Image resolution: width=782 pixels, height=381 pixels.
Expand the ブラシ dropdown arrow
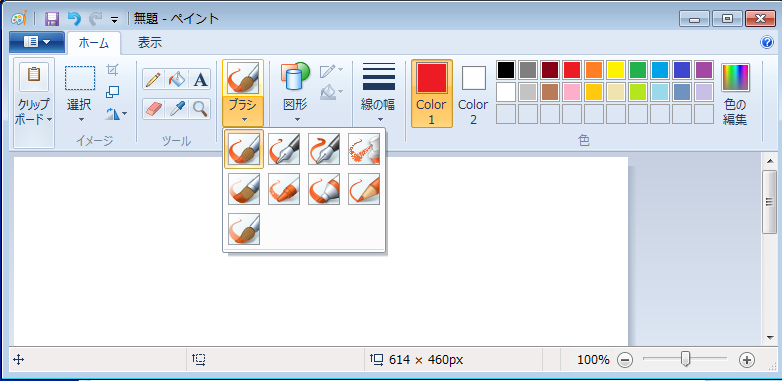[243, 119]
